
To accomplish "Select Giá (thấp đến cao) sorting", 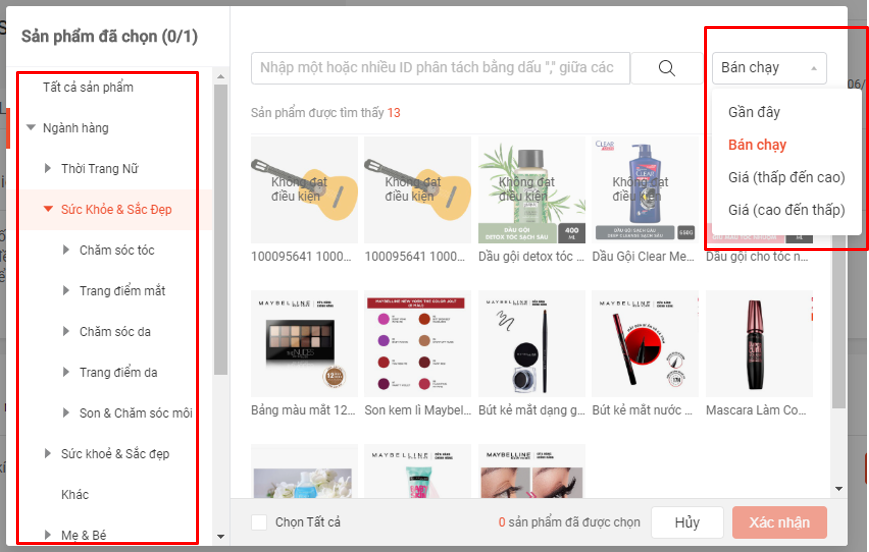I will point(786,177).
